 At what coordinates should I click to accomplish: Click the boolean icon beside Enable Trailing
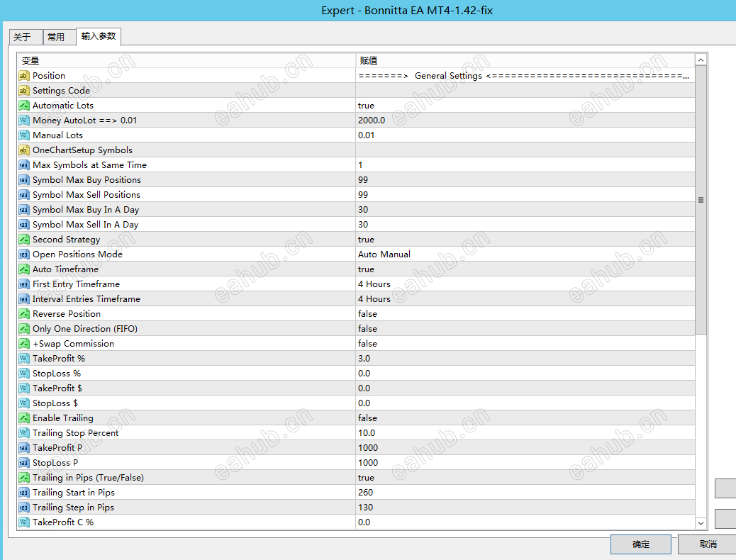tap(23, 418)
